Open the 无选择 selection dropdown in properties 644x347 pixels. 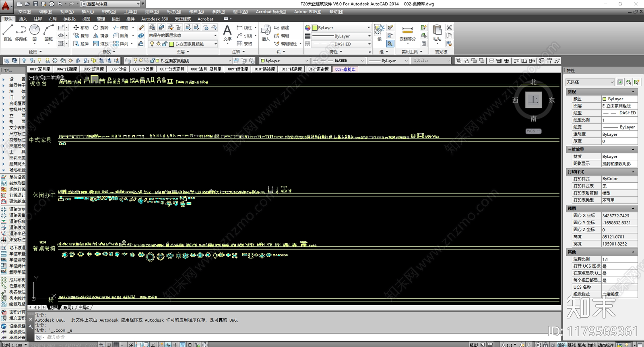[590, 82]
